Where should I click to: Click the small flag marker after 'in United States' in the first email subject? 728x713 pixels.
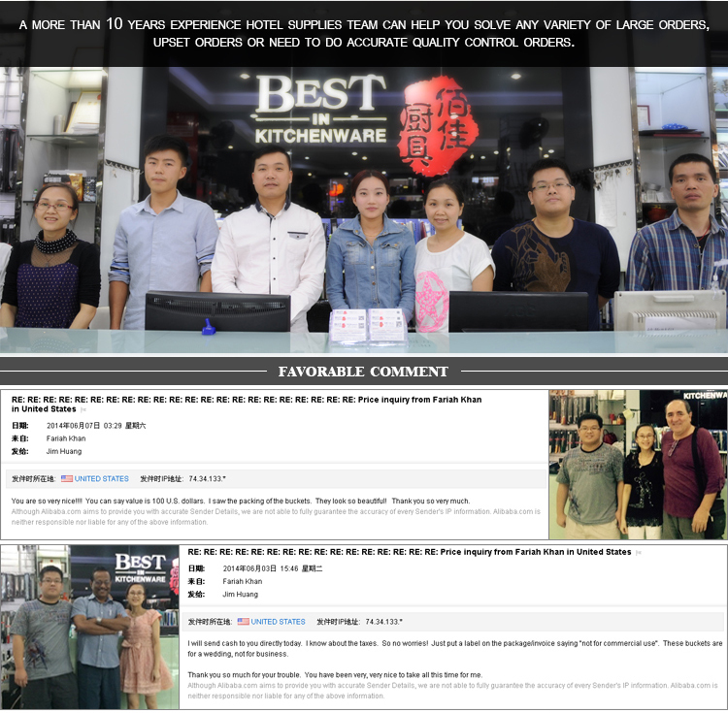pos(83,409)
